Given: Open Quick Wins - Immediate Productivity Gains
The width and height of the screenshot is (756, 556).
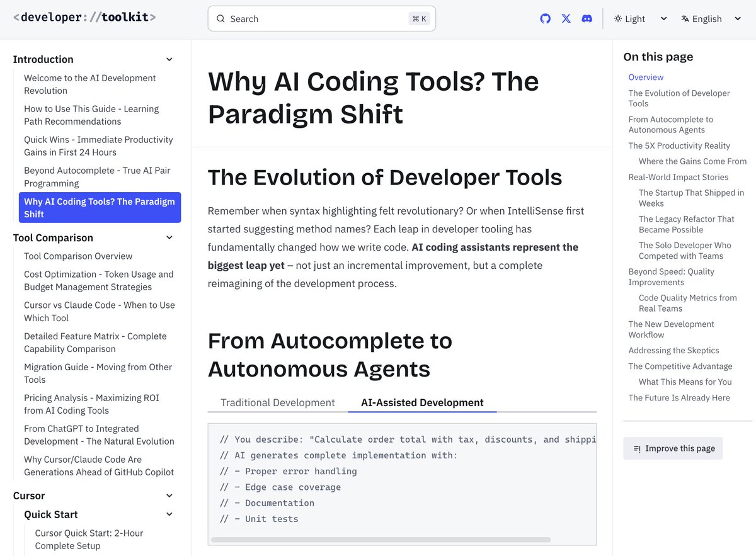Looking at the screenshot, I should pos(98,146).
